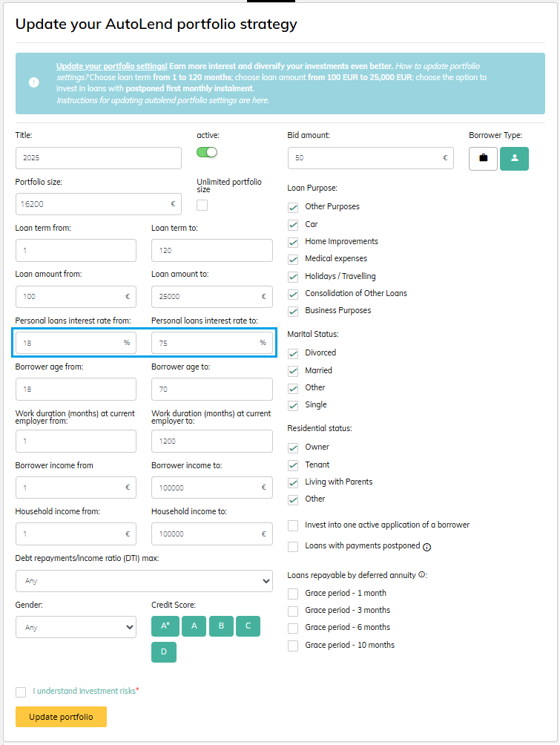This screenshot has width=560, height=745.
Task: Open the Debt repayments/income ratio dropdown
Action: (144, 581)
